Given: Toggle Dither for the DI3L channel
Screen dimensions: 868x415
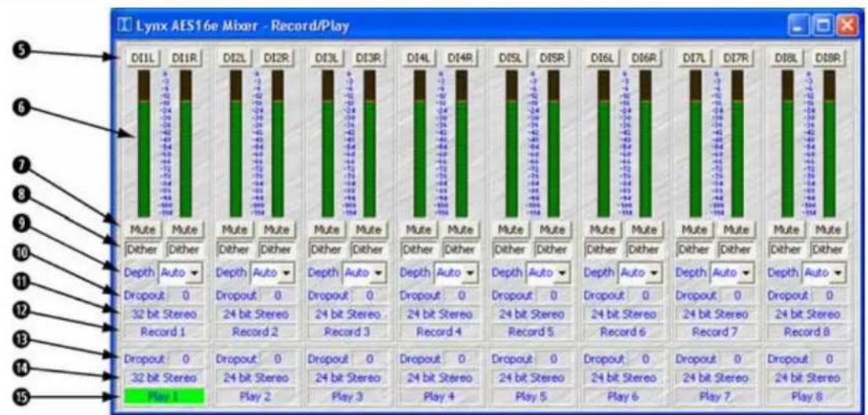Looking at the screenshot, I should pyautogui.click(x=327, y=249).
